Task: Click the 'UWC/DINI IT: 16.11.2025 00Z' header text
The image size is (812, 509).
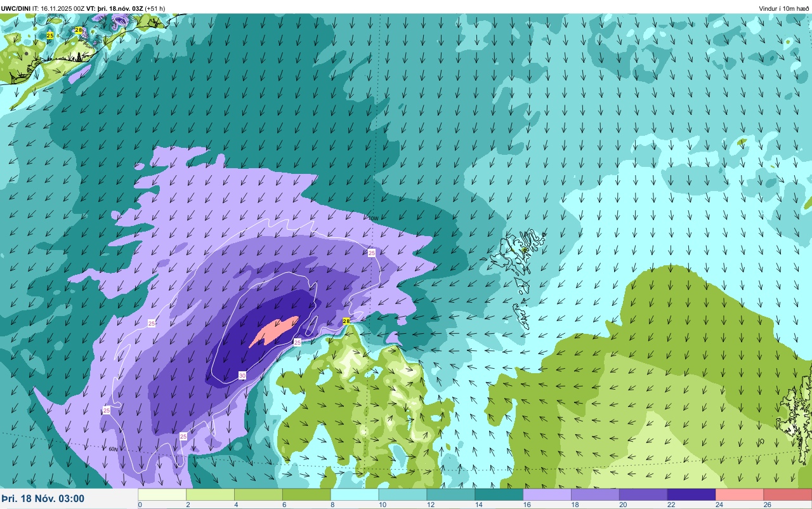Action: click(43, 8)
